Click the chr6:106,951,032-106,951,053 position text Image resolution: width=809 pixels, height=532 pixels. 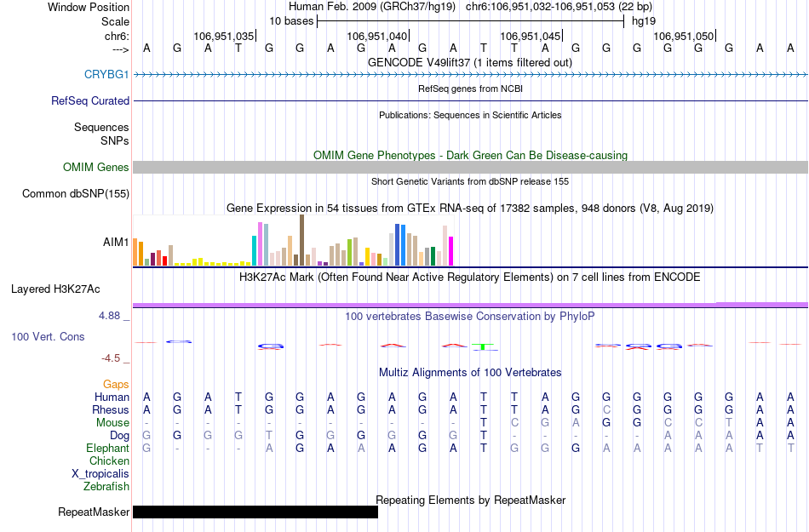click(x=559, y=7)
